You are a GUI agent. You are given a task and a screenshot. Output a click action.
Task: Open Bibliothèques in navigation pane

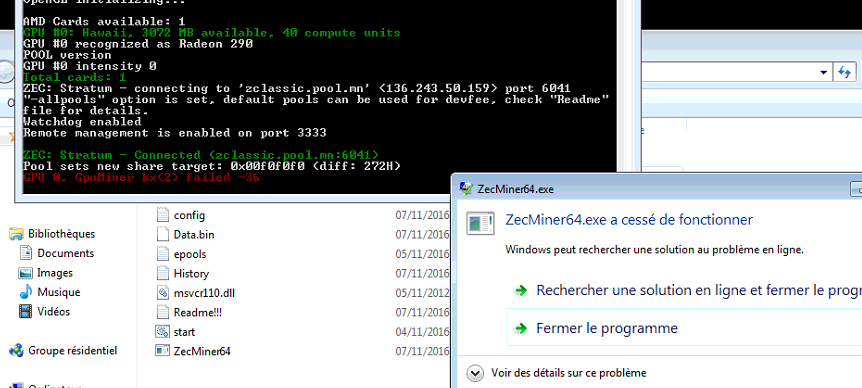[x=62, y=234]
